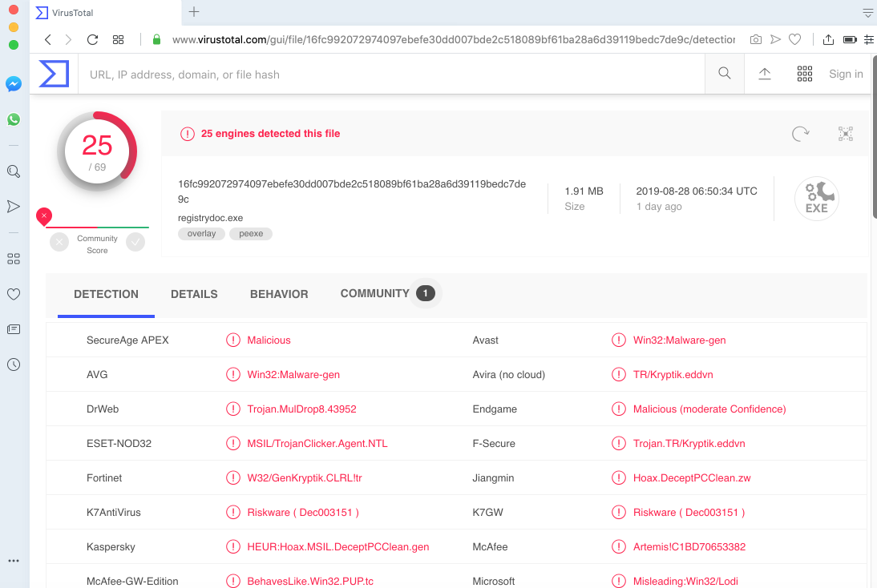The height and width of the screenshot is (588, 877).
Task: Switch to the BEHAVIOR tab
Action: coord(279,294)
